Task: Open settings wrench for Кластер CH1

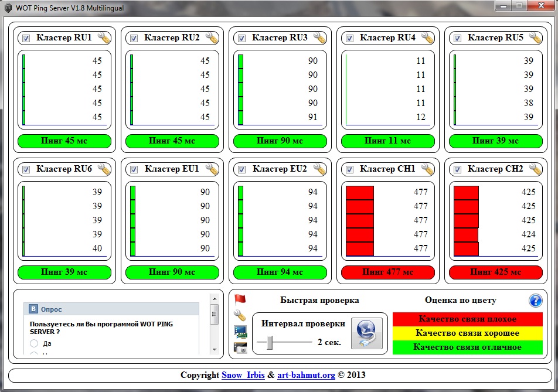Action: point(427,169)
